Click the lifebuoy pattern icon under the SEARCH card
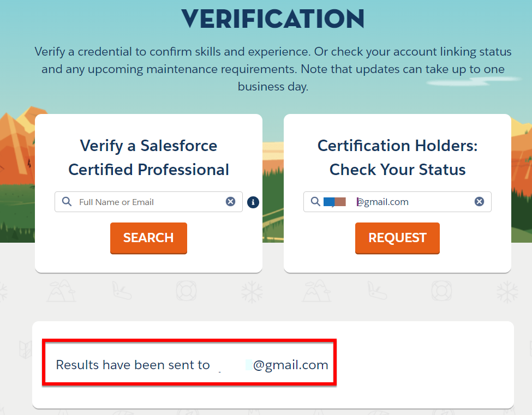 click(186, 291)
